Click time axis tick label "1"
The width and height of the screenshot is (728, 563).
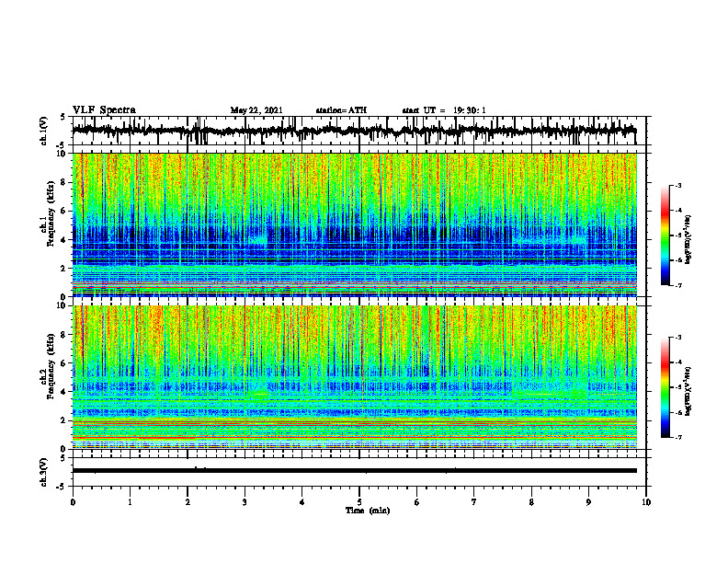130,502
